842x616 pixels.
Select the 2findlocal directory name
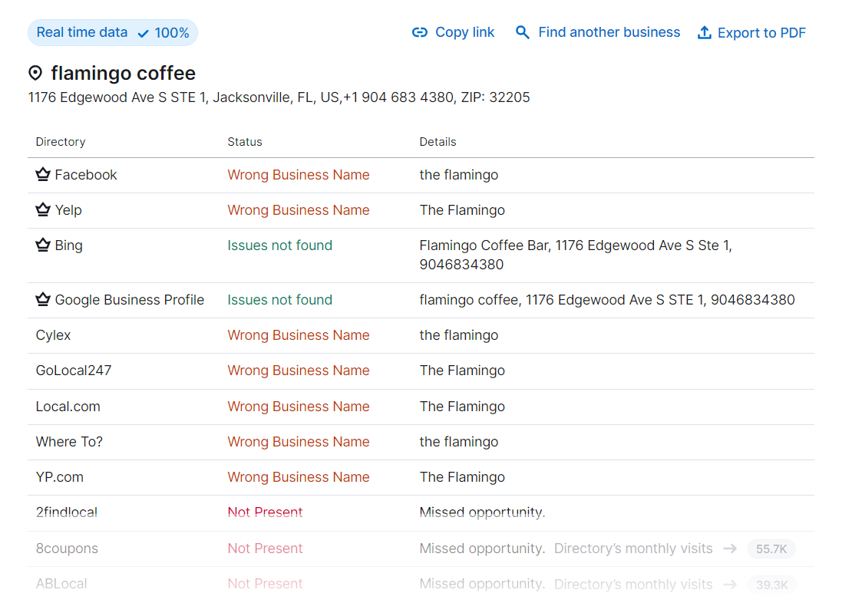pyautogui.click(x=67, y=512)
